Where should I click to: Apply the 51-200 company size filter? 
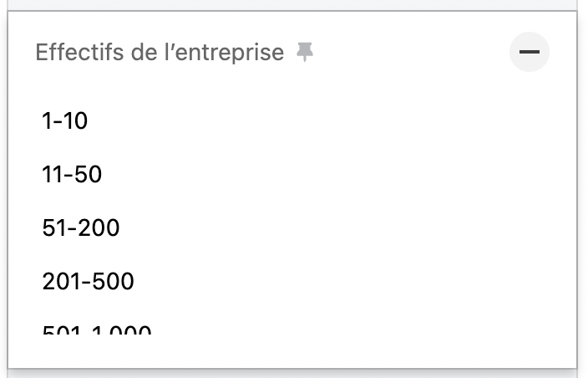[81, 227]
